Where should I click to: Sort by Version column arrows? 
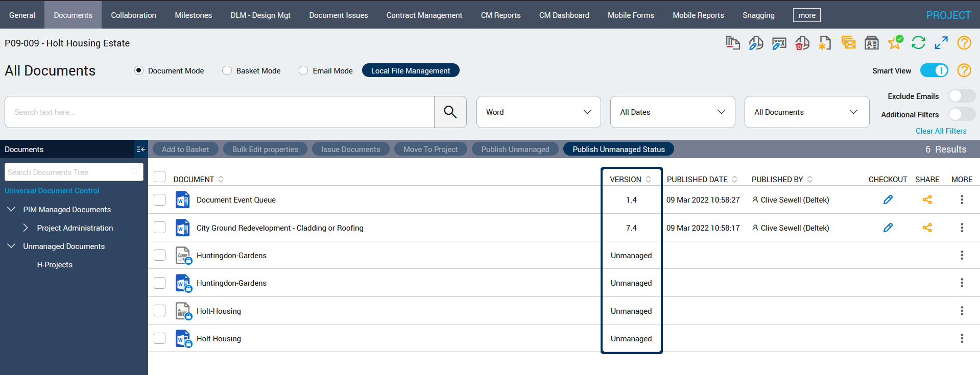click(648, 179)
